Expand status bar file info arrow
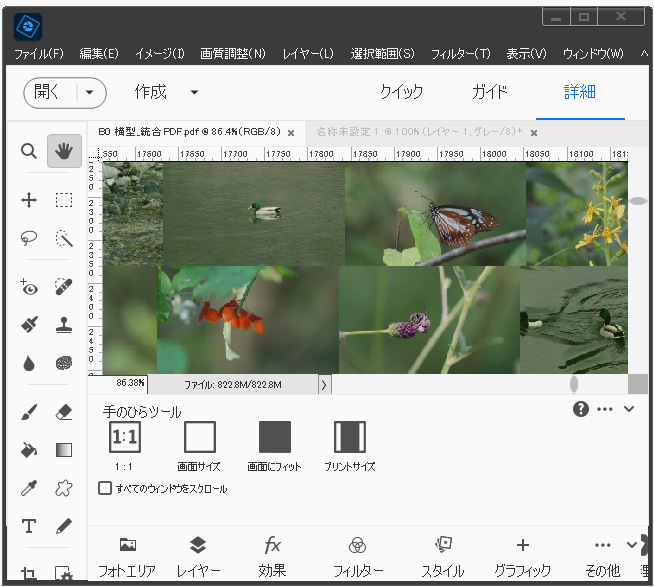The image size is (654, 587). (x=324, y=385)
